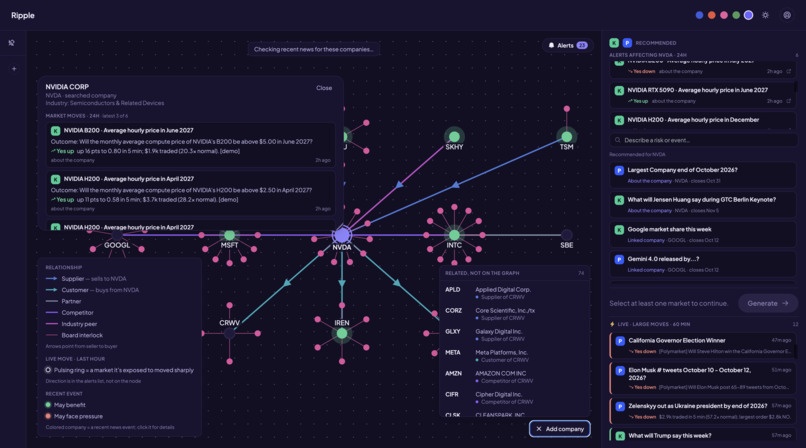Image resolution: width=806 pixels, height=448 pixels.
Task: Open the NVIDIA H200 April 2027 market card with outcome text
Action: [x=190, y=193]
